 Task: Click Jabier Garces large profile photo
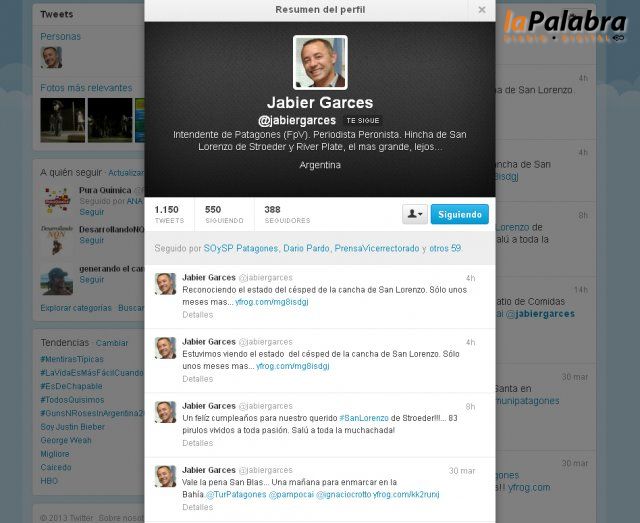pos(320,62)
